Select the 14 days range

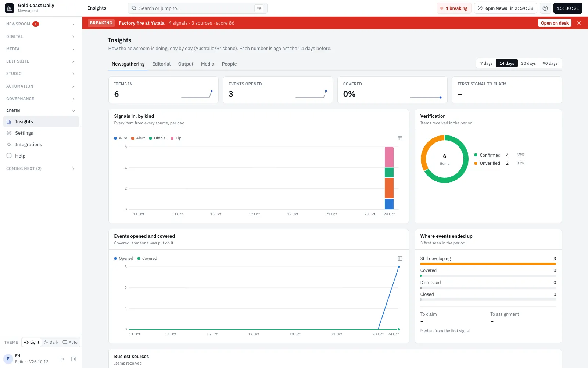(x=507, y=63)
